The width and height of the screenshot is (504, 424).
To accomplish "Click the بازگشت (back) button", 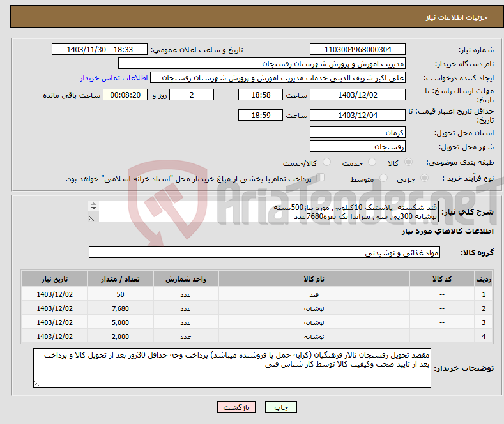I will tap(236, 407).
